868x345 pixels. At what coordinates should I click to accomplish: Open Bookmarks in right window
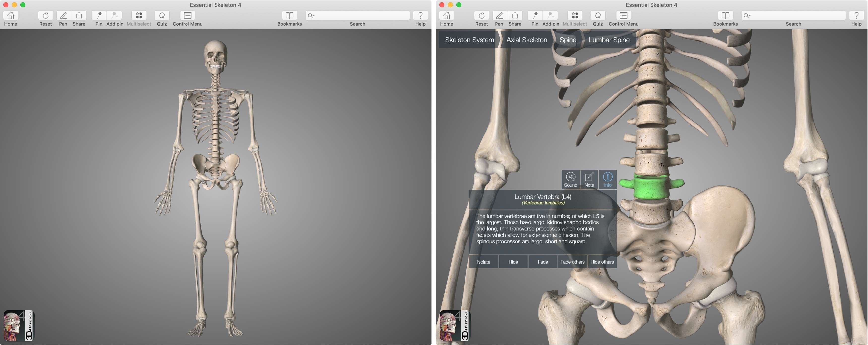point(725,15)
